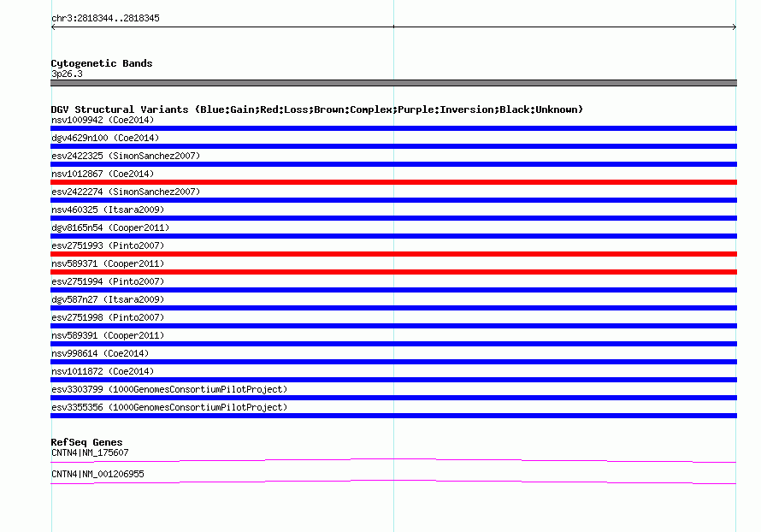Click the blue bar under nsv589391

pyautogui.click(x=393, y=344)
